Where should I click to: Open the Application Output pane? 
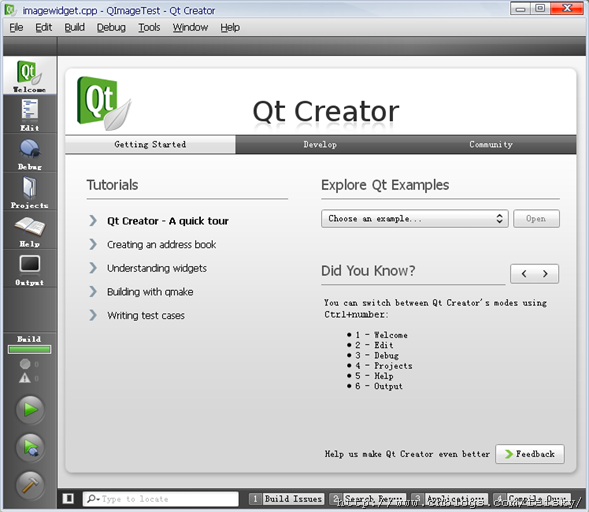coord(450,499)
